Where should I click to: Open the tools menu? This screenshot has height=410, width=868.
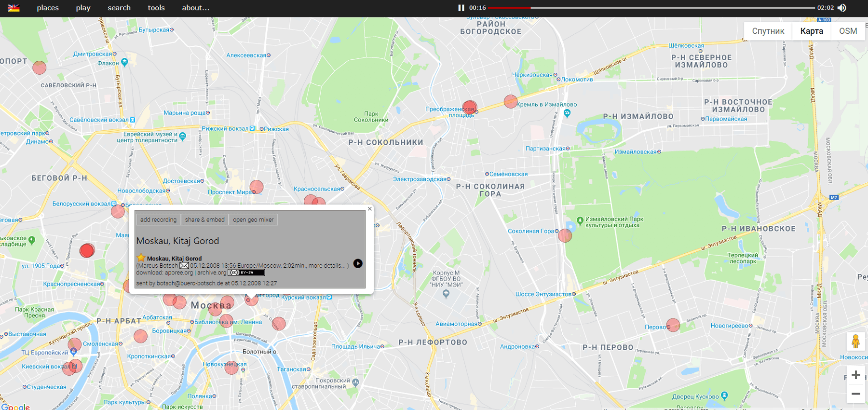pos(156,8)
